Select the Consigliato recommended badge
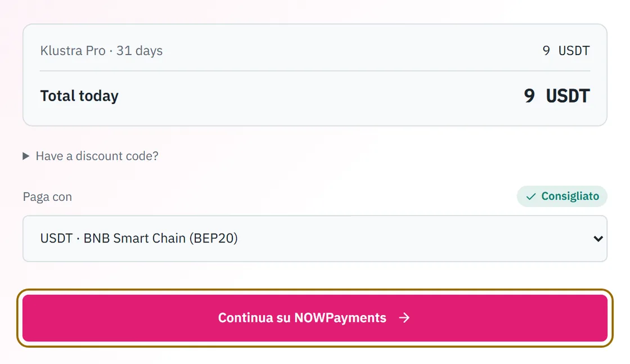 pyautogui.click(x=562, y=196)
